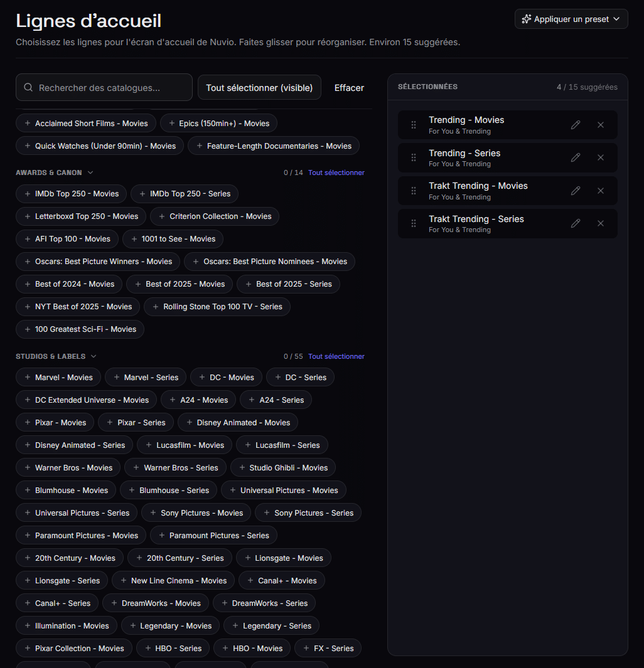Add Disney Animated - Movies chip
Image resolution: width=644 pixels, height=668 pixels.
tap(238, 423)
